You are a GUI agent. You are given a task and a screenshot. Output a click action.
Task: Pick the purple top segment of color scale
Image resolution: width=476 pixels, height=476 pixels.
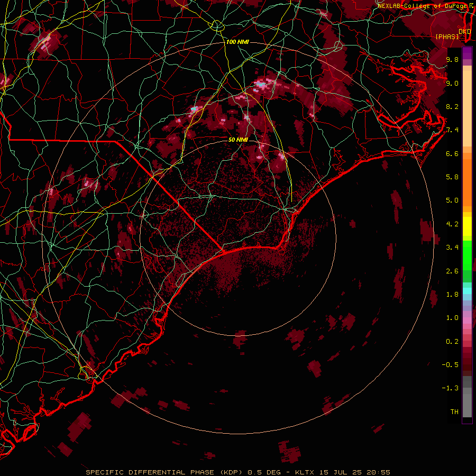(x=467, y=53)
